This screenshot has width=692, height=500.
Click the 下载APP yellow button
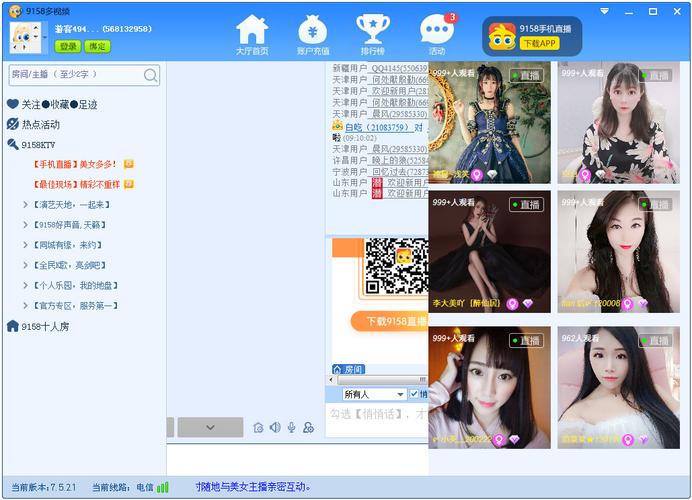coord(539,43)
